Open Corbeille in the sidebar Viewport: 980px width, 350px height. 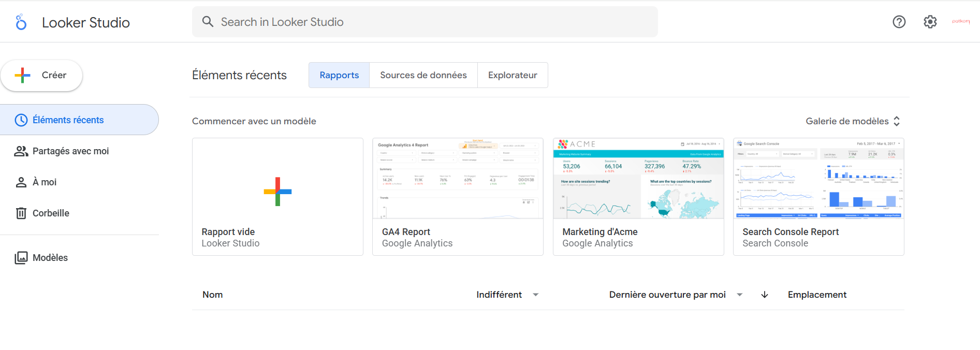(x=79, y=213)
